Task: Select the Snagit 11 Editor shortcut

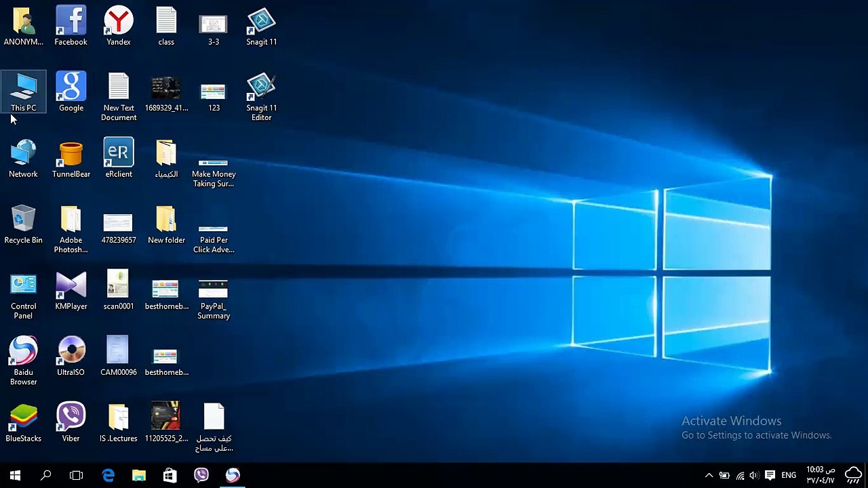Action: coord(261,97)
